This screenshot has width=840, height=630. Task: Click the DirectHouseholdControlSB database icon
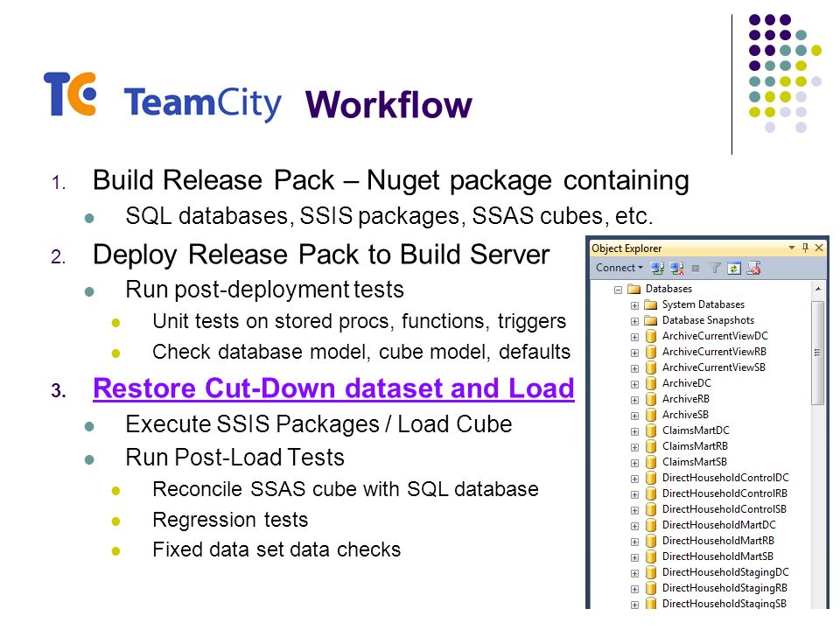651,509
